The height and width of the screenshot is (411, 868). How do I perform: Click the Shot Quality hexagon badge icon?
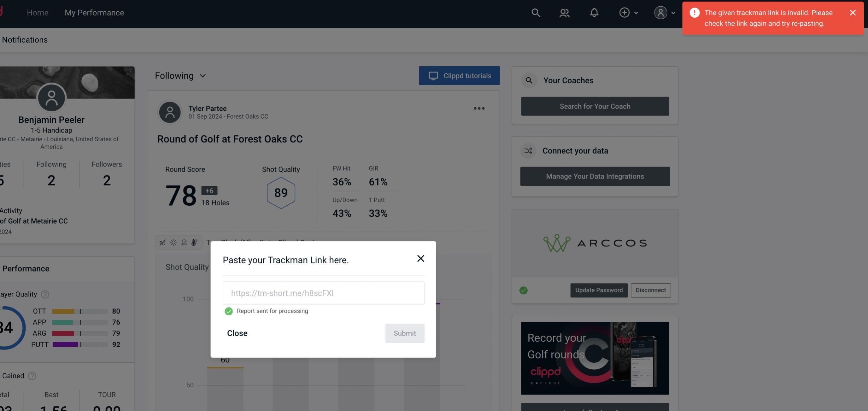[281, 193]
